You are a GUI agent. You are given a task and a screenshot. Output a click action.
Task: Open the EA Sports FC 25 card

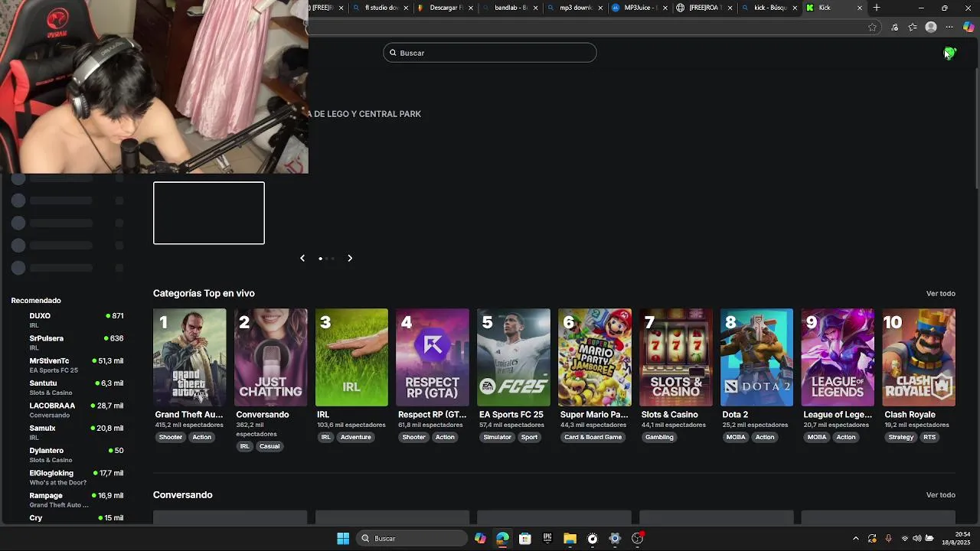click(x=514, y=357)
